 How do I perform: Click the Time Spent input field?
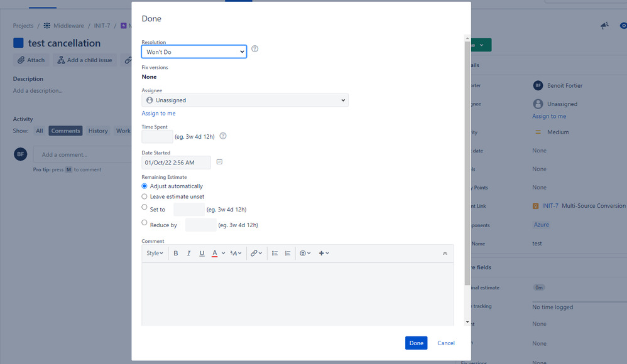[x=157, y=137]
